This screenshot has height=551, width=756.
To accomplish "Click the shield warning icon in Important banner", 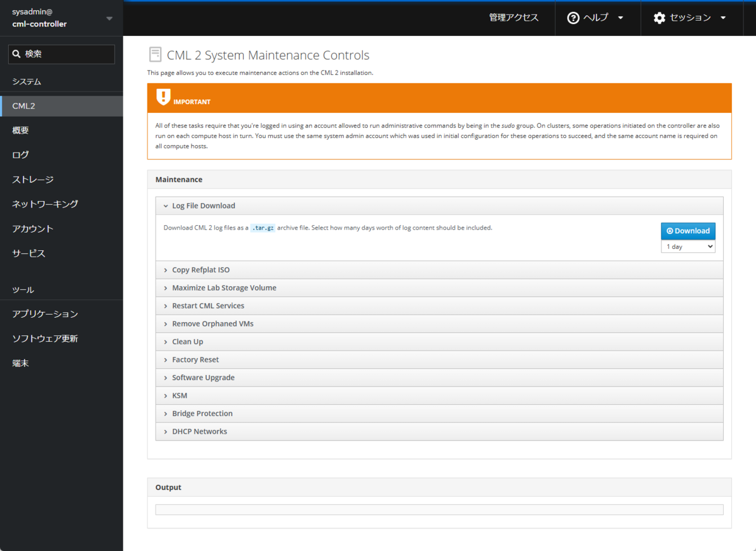I will (x=163, y=97).
